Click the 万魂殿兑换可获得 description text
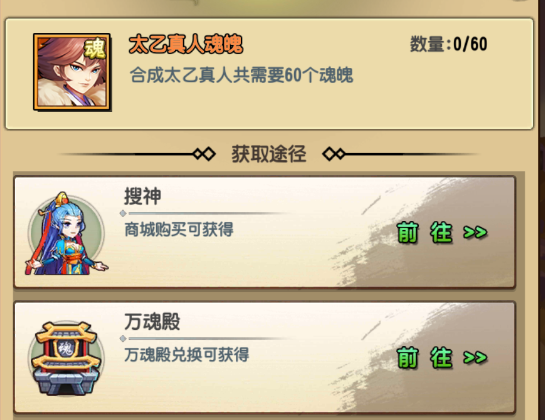Image resolution: width=545 pixels, height=420 pixels. coord(187,355)
